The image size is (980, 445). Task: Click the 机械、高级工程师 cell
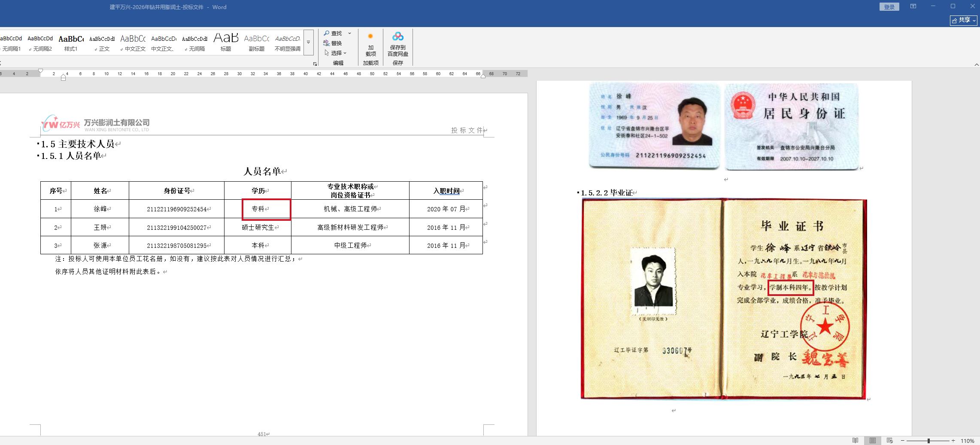350,209
